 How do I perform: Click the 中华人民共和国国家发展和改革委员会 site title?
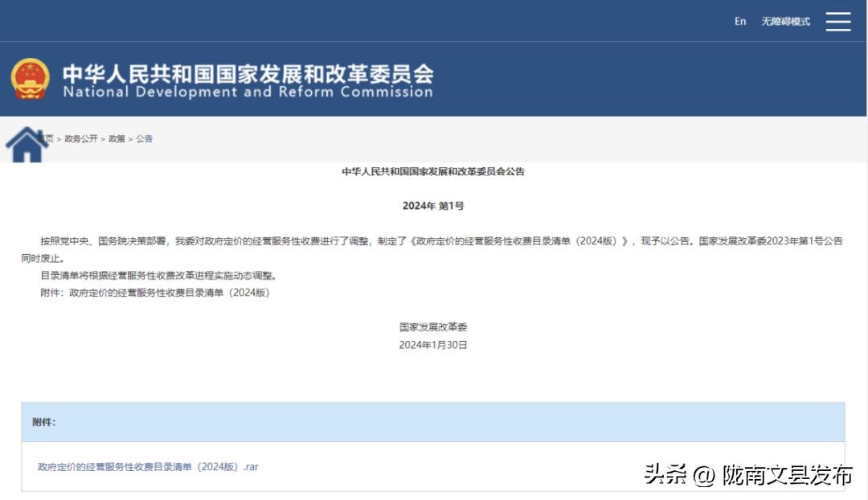coord(248,73)
